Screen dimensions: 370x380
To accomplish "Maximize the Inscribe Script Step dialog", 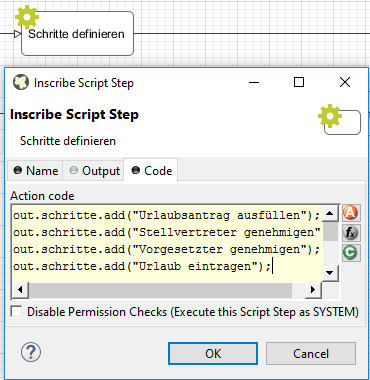I will [299, 82].
